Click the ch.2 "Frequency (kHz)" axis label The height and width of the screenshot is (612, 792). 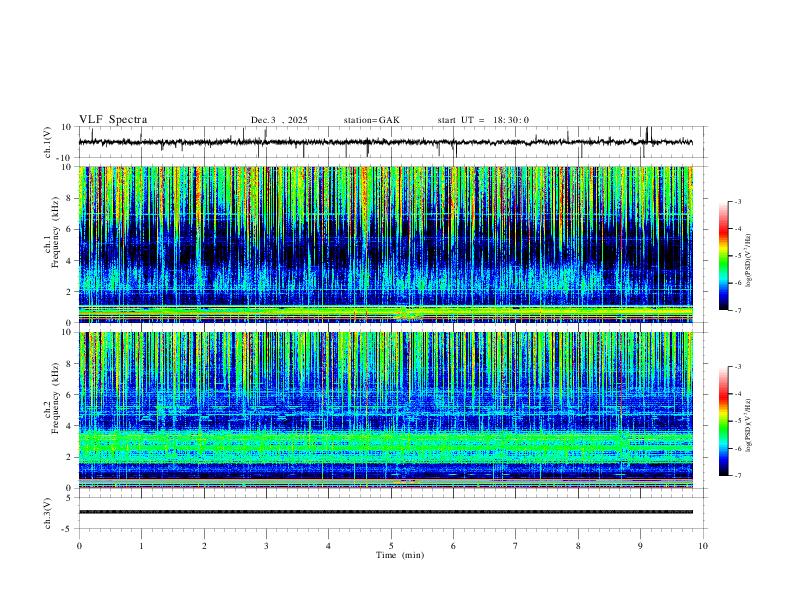[x=55, y=398]
